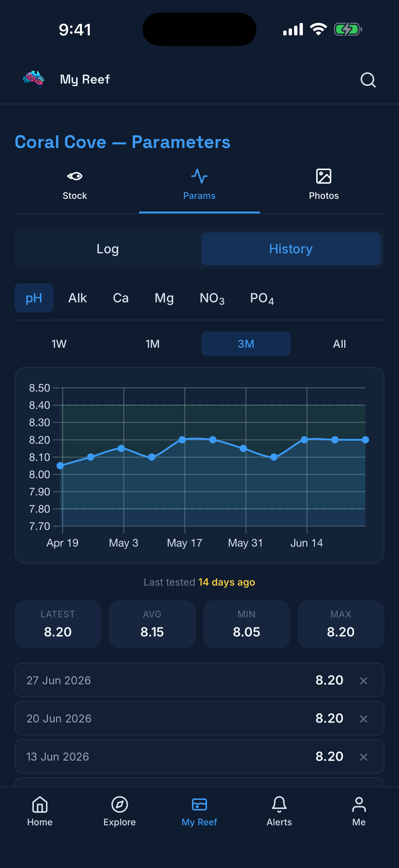
Task: Tap the '14 days ago' warning text
Action: click(226, 582)
